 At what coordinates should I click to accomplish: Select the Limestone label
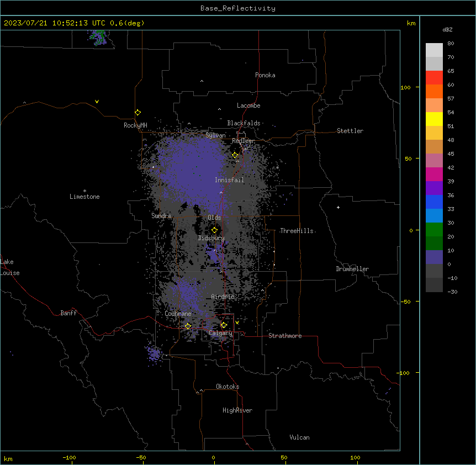tap(84, 197)
